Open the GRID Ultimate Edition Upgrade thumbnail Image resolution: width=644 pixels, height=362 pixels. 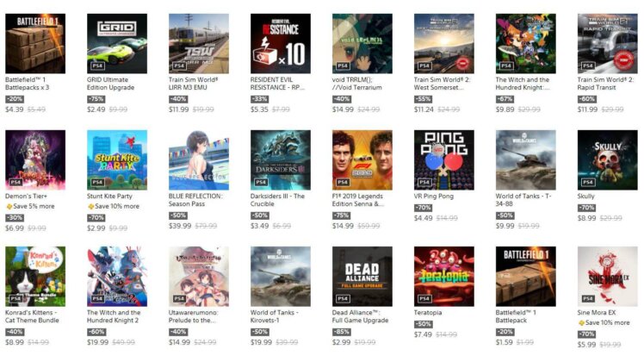117,44
